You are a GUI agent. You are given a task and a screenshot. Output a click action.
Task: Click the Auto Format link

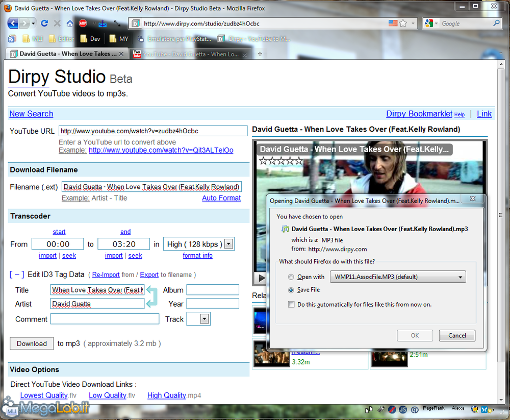point(221,198)
